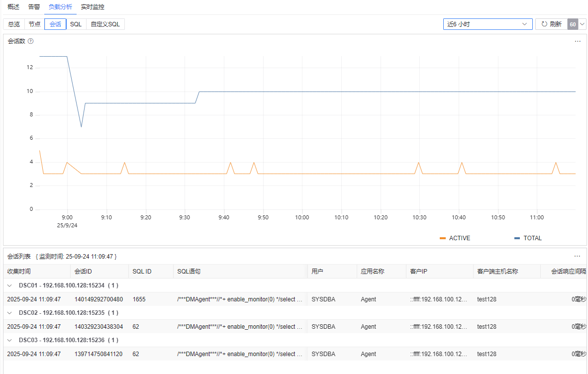Click session ID 140149292700480
This screenshot has height=374, width=588.
[98, 299]
